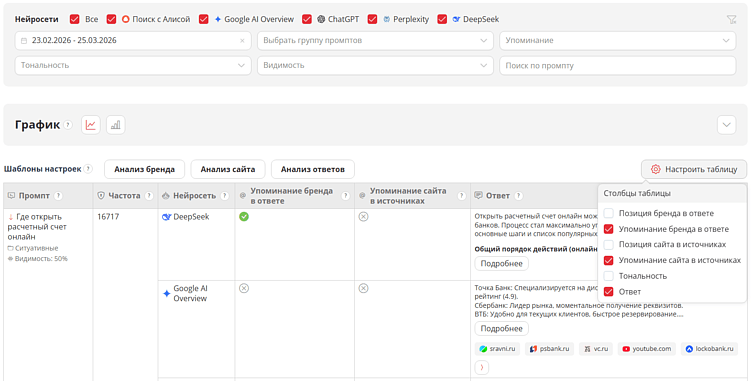The width and height of the screenshot is (751, 381).
Task: Toggle the Все networks checkbox
Action: point(74,19)
